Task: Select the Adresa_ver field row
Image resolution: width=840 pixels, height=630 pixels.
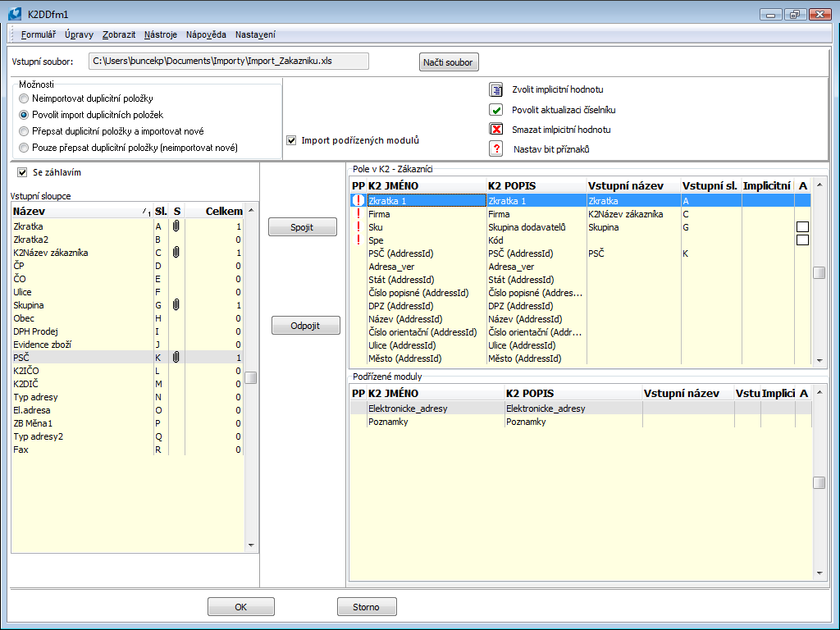Action: click(581, 267)
